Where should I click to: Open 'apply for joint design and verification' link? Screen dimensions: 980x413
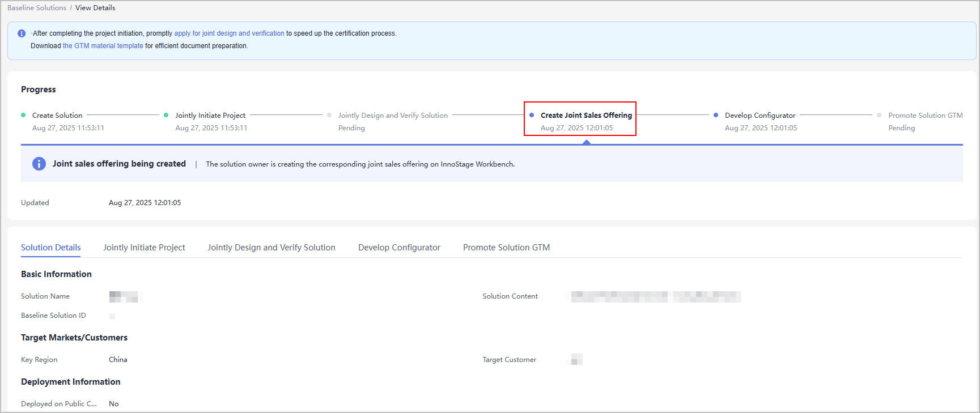(229, 33)
